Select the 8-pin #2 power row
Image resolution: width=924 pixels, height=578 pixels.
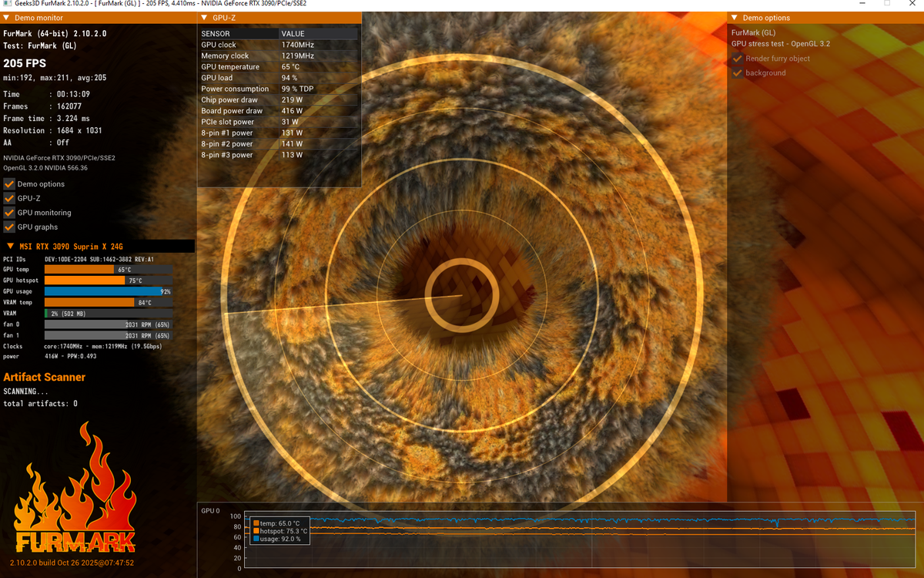(279, 144)
